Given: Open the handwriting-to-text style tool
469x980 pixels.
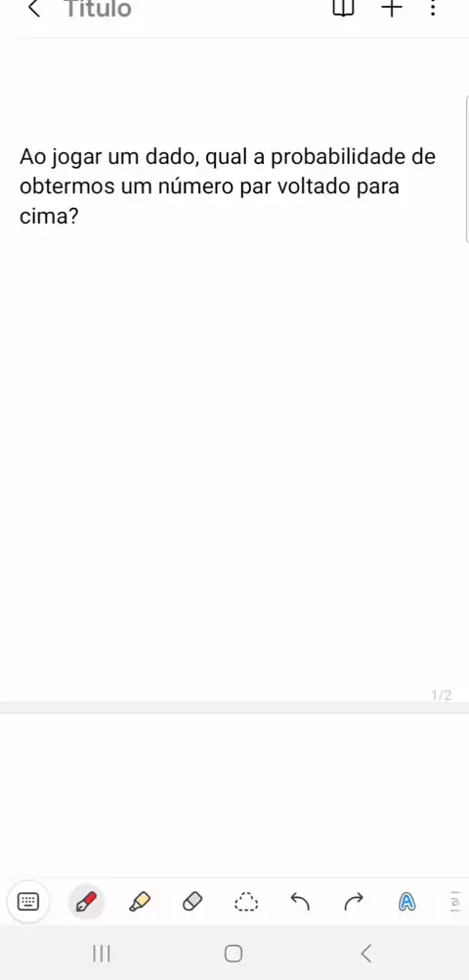Looking at the screenshot, I should click(x=407, y=902).
